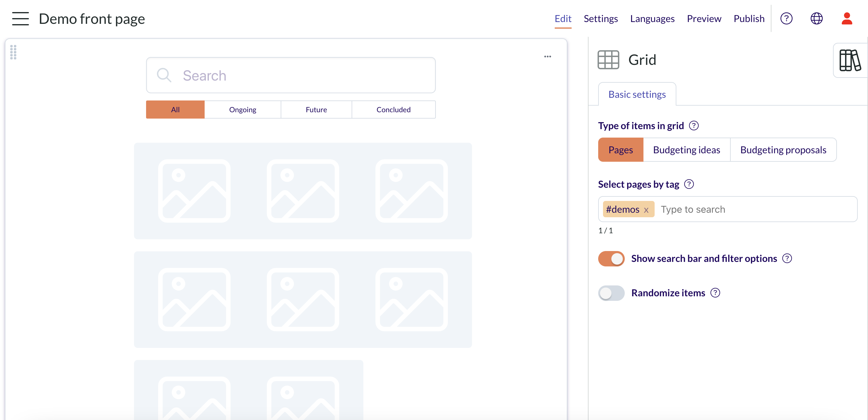Disable Show search bar and filter options
This screenshot has height=420, width=868.
(611, 259)
